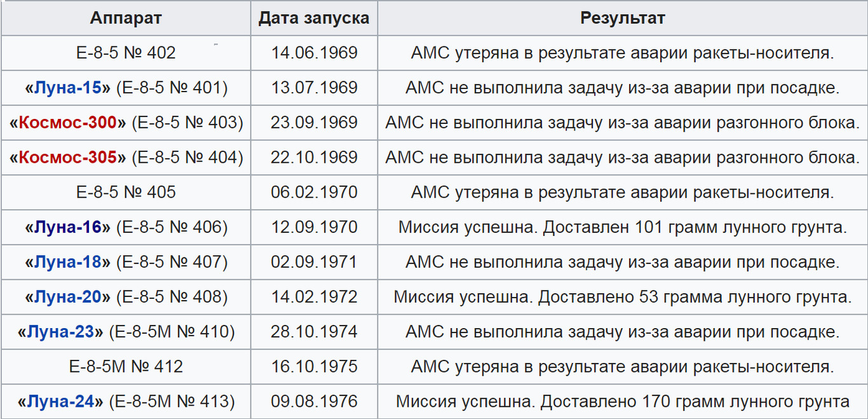Click the Аппарат column header
868x419 pixels.
126,18
